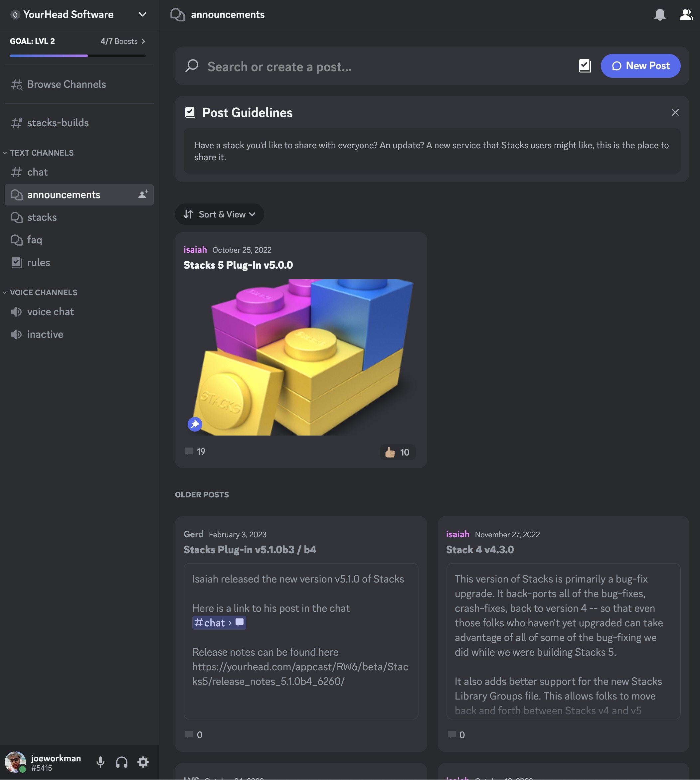This screenshot has width=700, height=780.
Task: Switch to the stacks forum channel
Action: click(42, 217)
